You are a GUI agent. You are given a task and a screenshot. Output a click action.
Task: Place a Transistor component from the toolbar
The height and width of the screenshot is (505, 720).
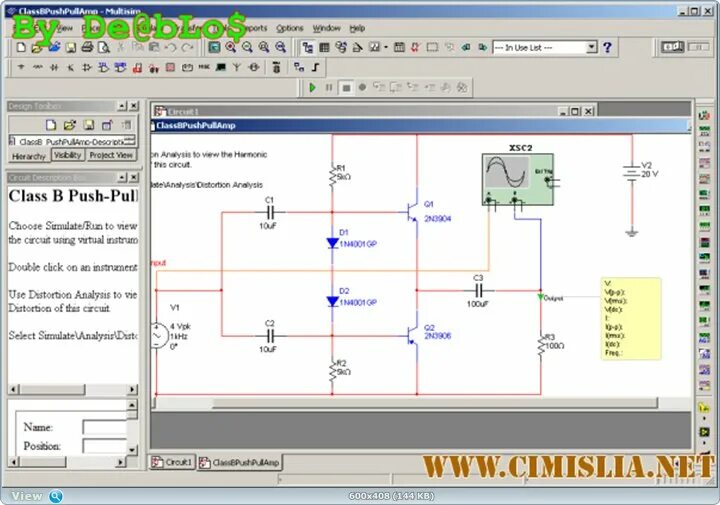tap(70, 67)
